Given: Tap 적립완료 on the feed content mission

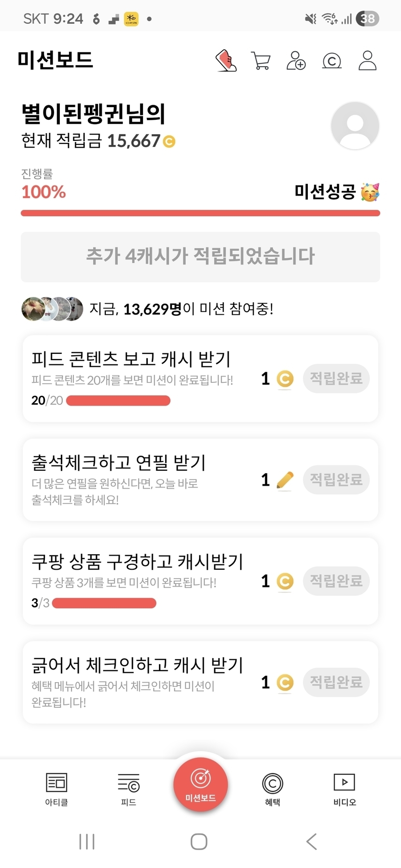Looking at the screenshot, I should 336,378.
